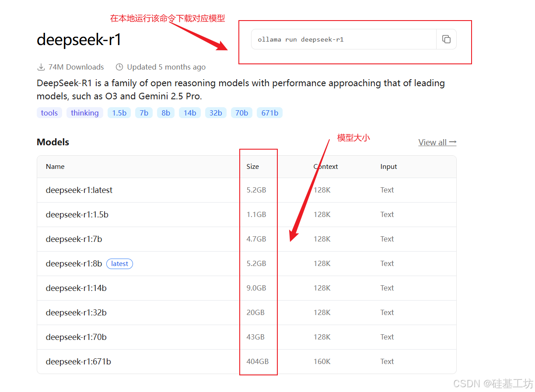Click the 160K context cell

(x=322, y=361)
